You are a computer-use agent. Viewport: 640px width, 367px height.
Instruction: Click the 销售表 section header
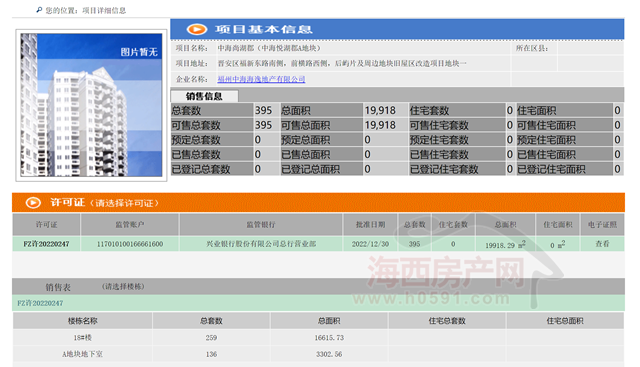[58, 287]
